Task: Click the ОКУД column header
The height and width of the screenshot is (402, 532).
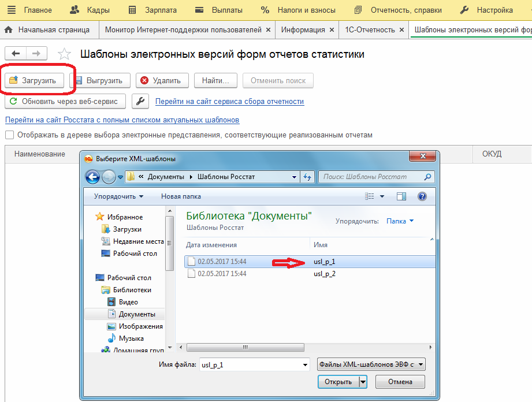Action: 492,154
